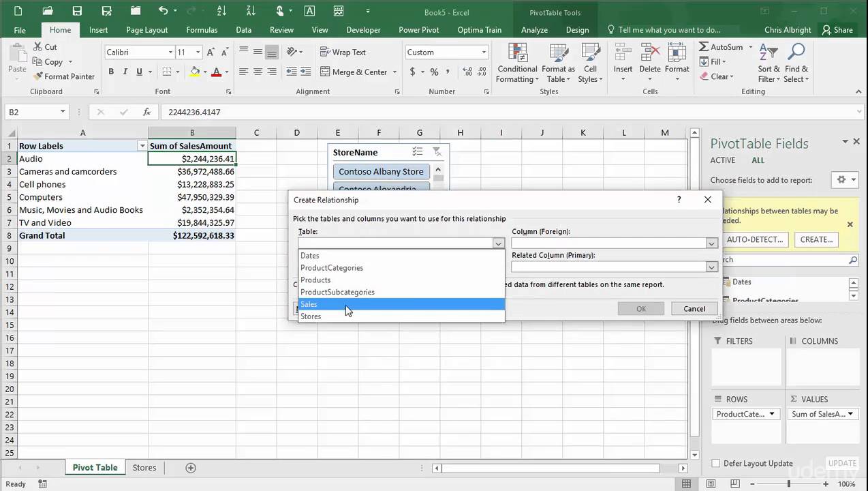Switch to the Power Pivot tab

[x=419, y=30]
